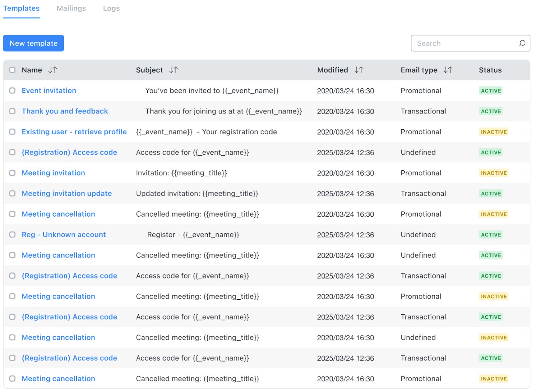Select the Thank you and feedback checkbox
Screen dimensions: 536x392
tap(12, 111)
